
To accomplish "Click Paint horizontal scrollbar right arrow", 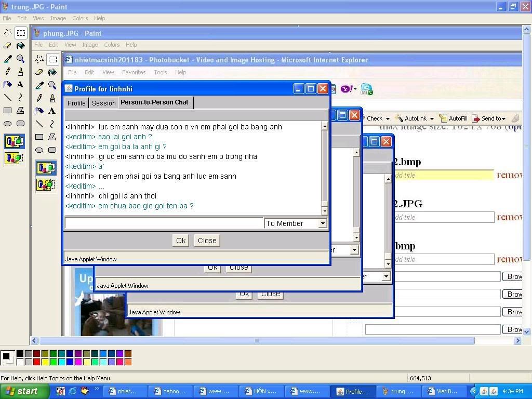I will (517, 340).
